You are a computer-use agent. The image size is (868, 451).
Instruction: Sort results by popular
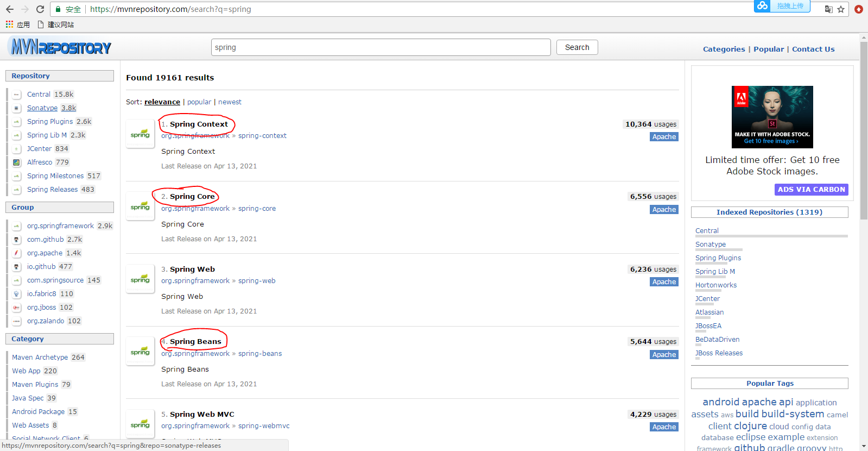coord(199,102)
